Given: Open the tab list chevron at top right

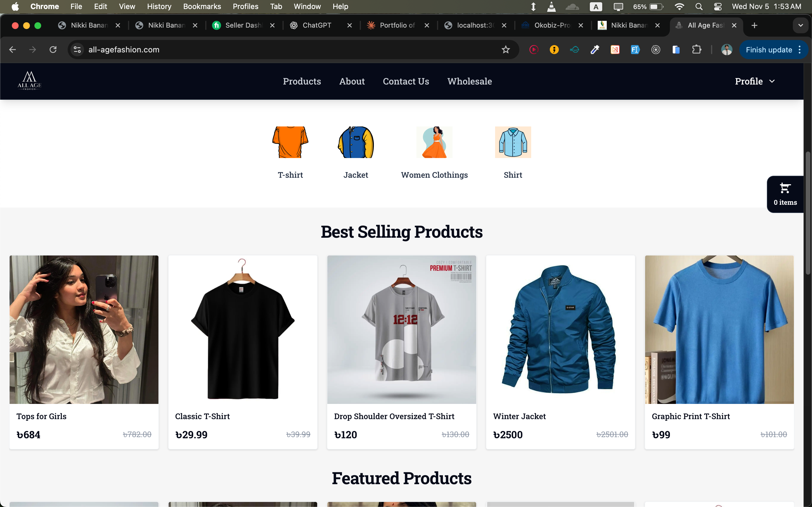Looking at the screenshot, I should tap(800, 25).
